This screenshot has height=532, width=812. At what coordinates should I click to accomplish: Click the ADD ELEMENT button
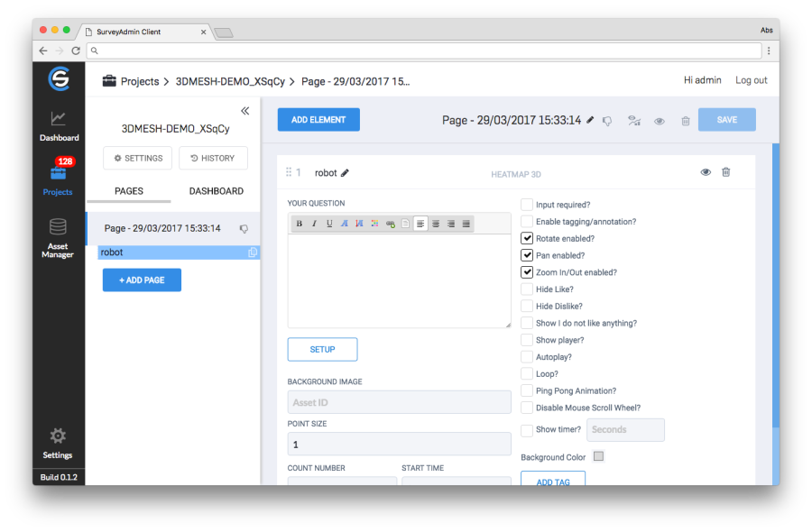pos(318,120)
